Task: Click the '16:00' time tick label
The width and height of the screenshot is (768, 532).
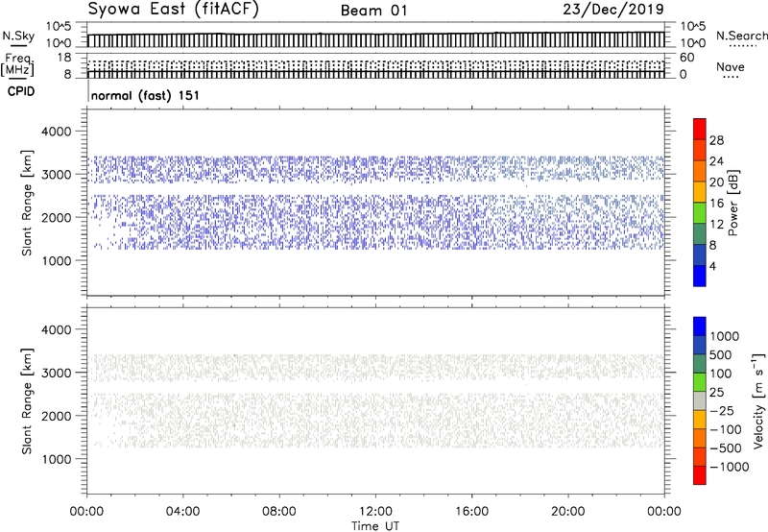Action: [x=471, y=512]
